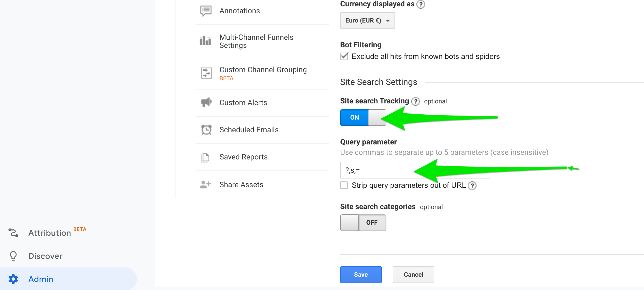Enable Strip query parameters out of URL

344,185
